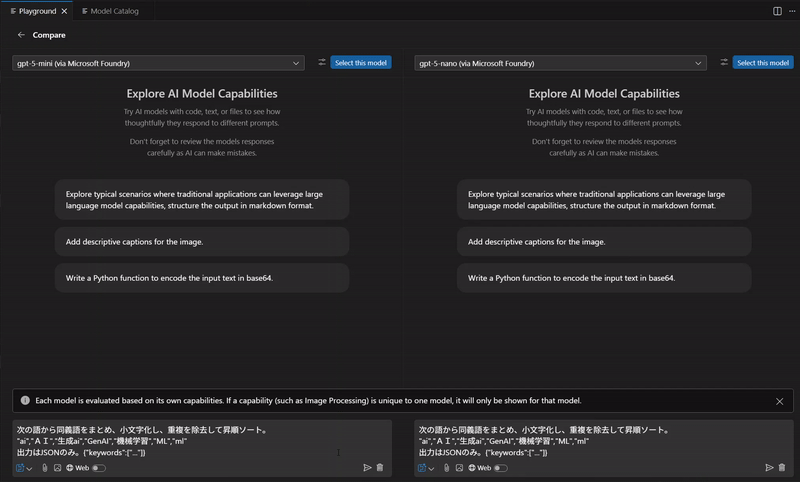Expand the chevron beside left prompt icon
800x482 pixels.
pyautogui.click(x=29, y=469)
